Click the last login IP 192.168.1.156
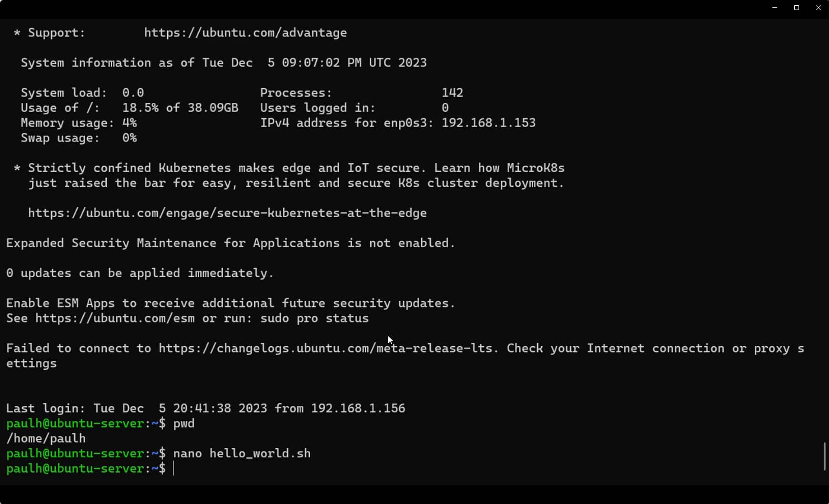This screenshot has height=504, width=829. coord(358,408)
